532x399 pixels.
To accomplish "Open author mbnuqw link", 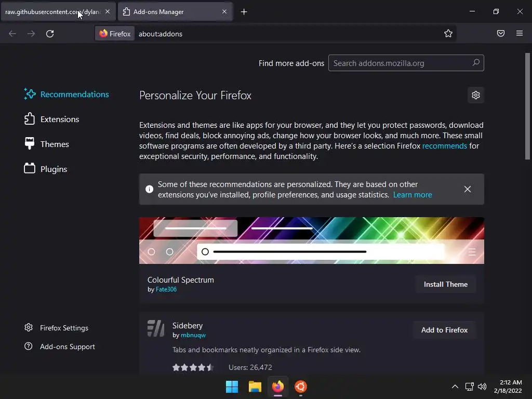I will [x=193, y=335].
